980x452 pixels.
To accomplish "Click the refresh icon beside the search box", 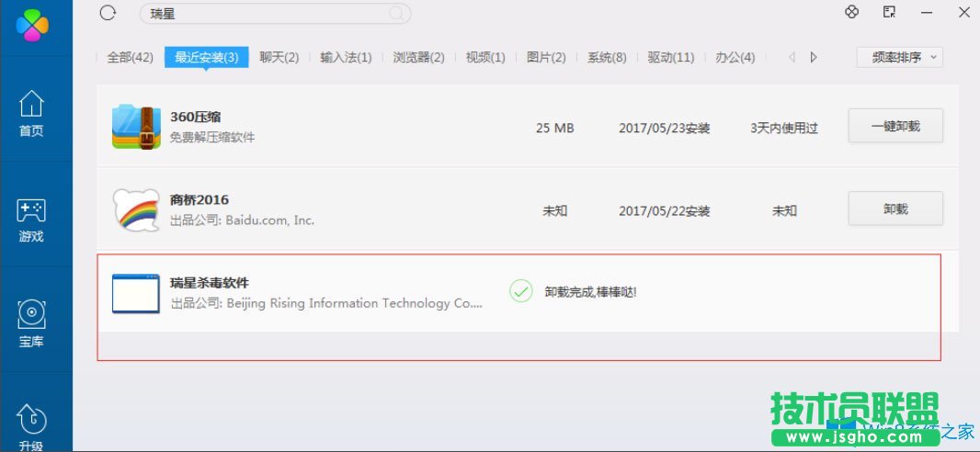I will 108,13.
